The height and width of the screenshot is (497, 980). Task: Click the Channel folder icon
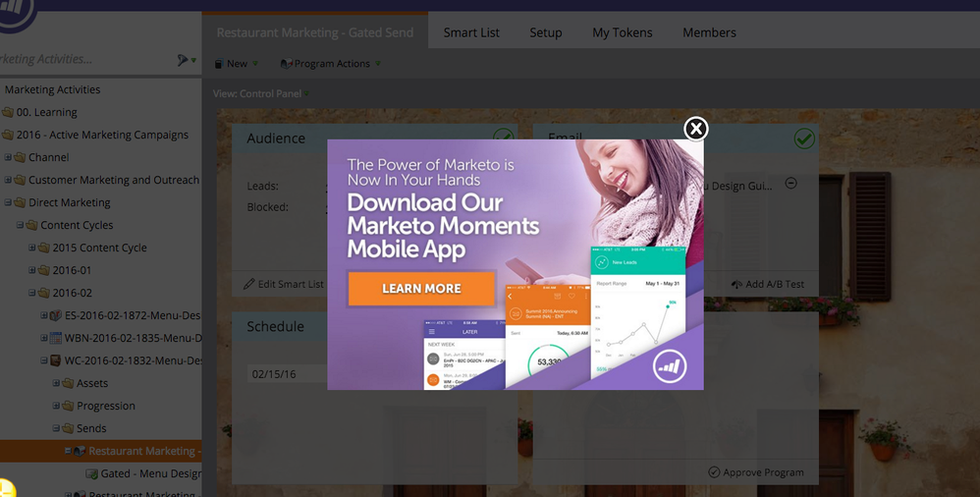[x=20, y=157]
